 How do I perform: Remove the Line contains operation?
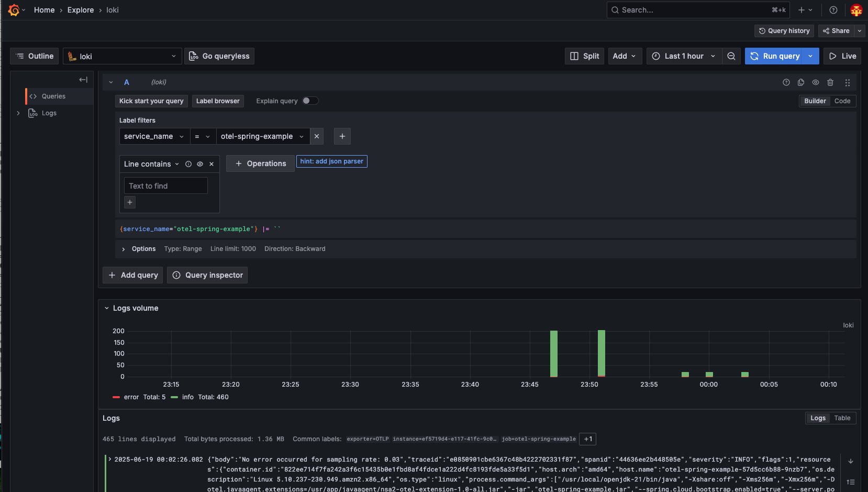pyautogui.click(x=212, y=164)
